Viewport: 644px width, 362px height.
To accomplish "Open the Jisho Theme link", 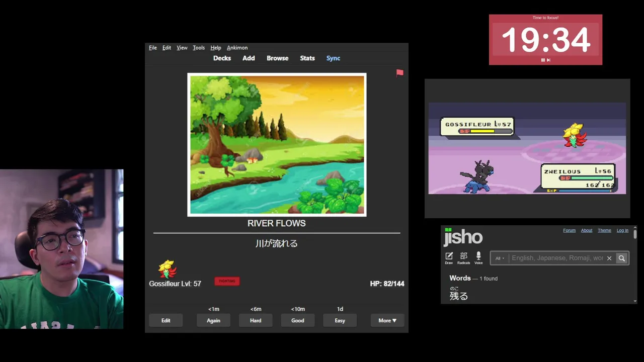I will (x=604, y=230).
